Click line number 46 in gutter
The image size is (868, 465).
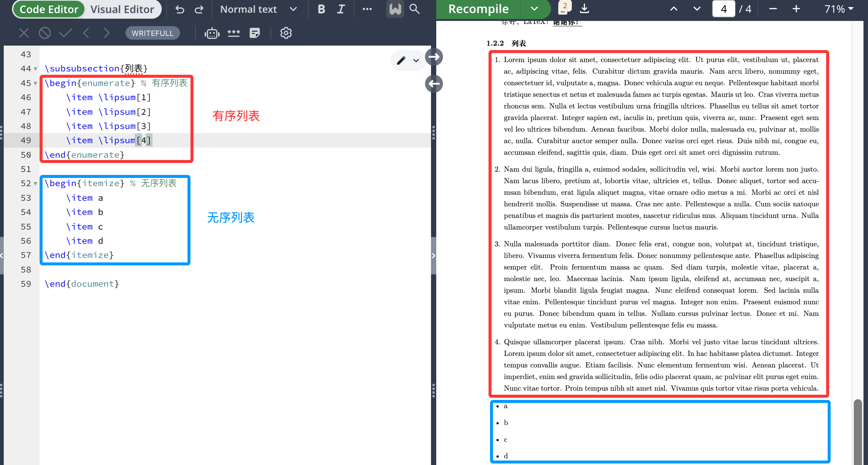coord(26,98)
